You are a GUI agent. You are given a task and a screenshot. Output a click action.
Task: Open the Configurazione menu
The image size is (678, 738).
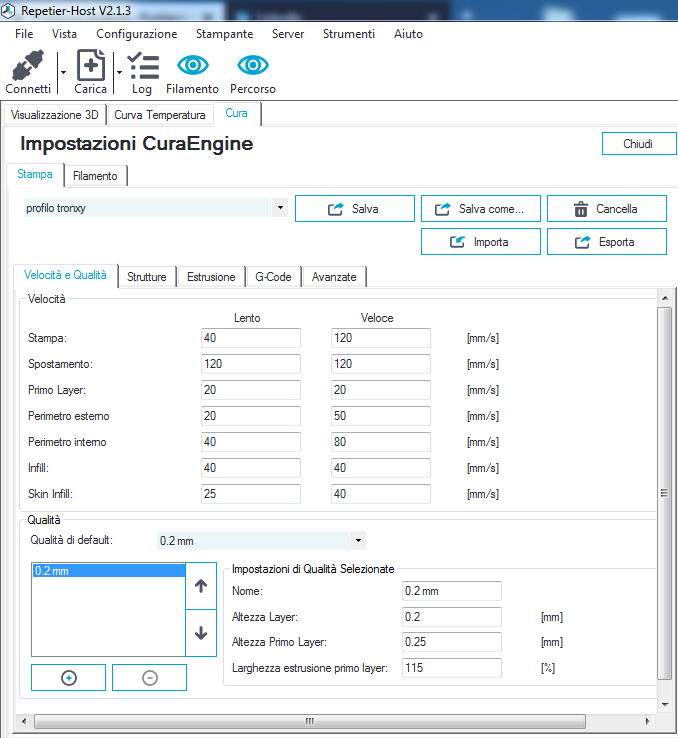tap(136, 34)
